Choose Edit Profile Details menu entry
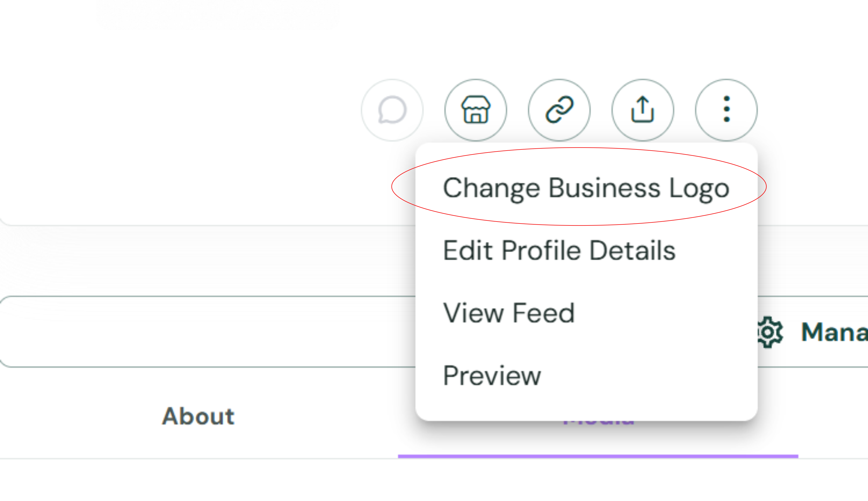868x501 pixels. (559, 250)
